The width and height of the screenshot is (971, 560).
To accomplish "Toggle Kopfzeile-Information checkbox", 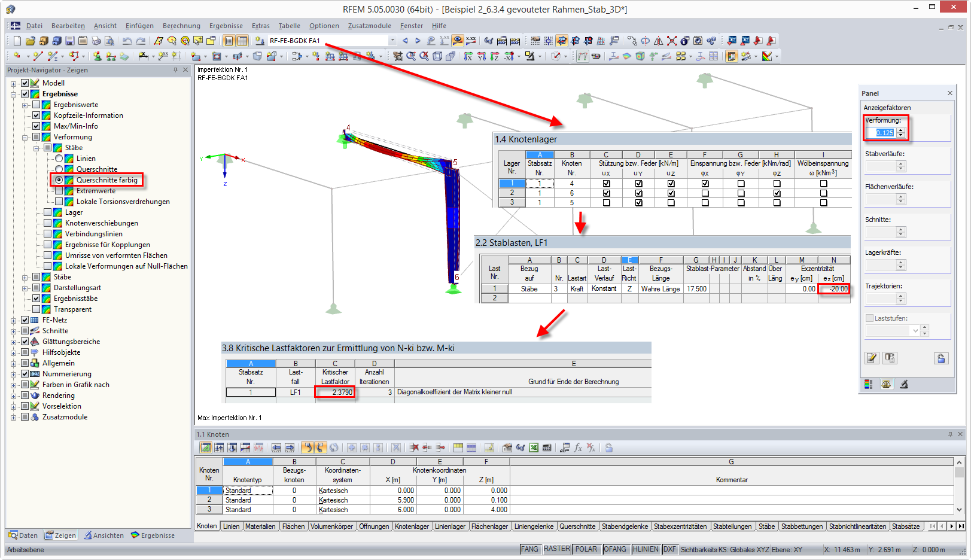I will pos(36,115).
